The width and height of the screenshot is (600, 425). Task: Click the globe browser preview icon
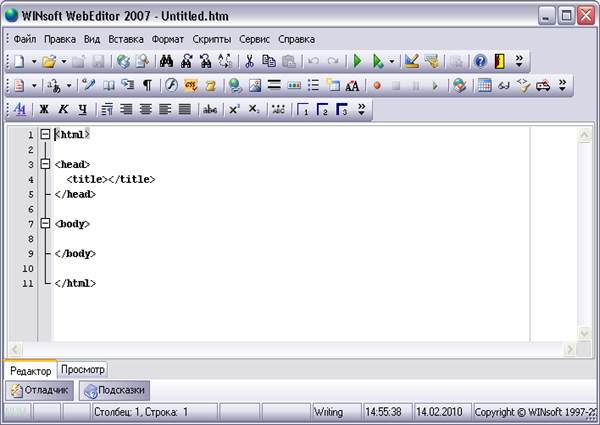(x=123, y=61)
